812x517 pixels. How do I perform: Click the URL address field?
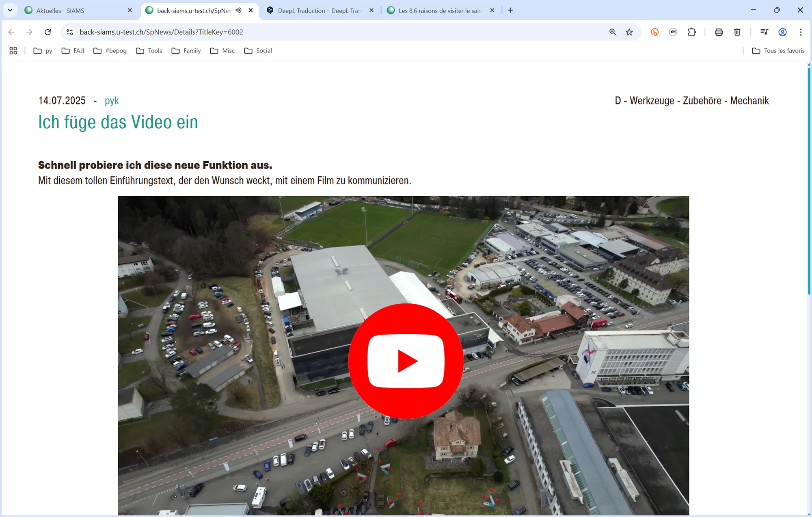[325, 32]
